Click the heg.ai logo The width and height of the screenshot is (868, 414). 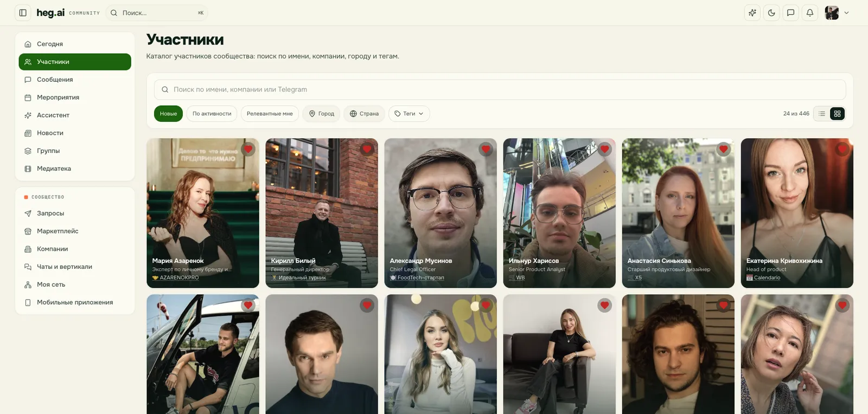click(x=50, y=12)
